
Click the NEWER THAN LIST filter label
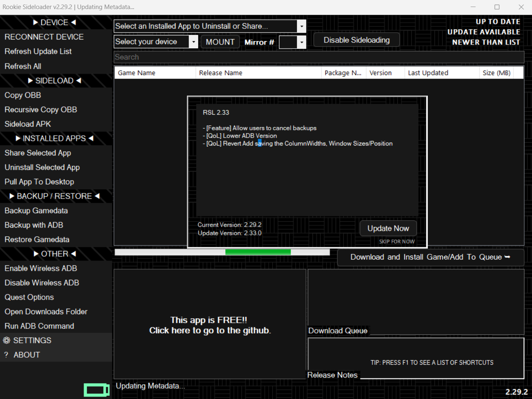[x=486, y=42]
